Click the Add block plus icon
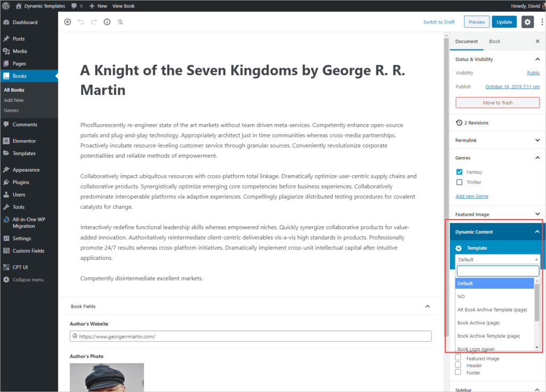 click(x=67, y=22)
